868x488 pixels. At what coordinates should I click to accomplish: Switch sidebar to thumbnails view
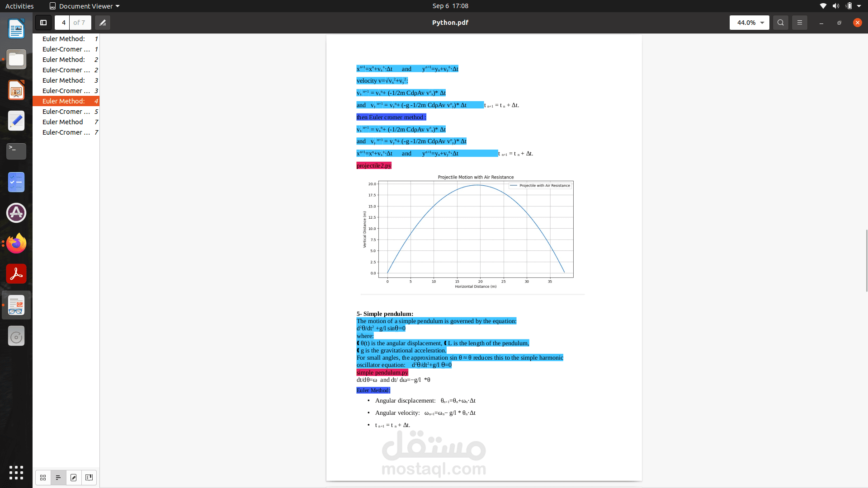[x=43, y=477]
